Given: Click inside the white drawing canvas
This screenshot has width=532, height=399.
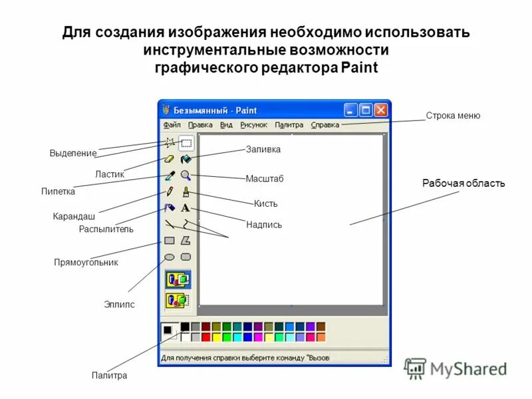Looking at the screenshot, I should pos(291,220).
